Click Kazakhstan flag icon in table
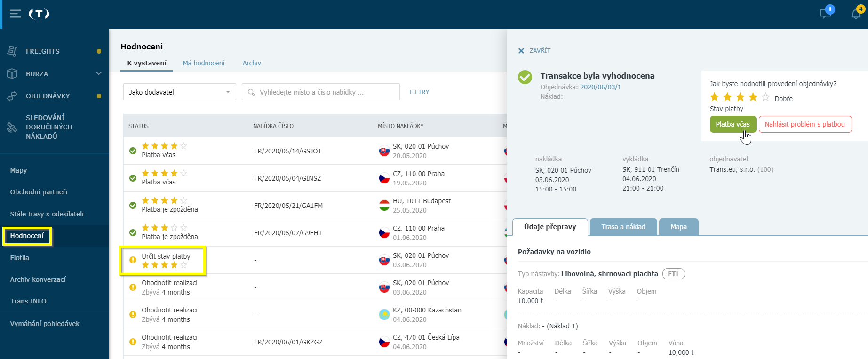The image size is (868, 359). pos(384,315)
